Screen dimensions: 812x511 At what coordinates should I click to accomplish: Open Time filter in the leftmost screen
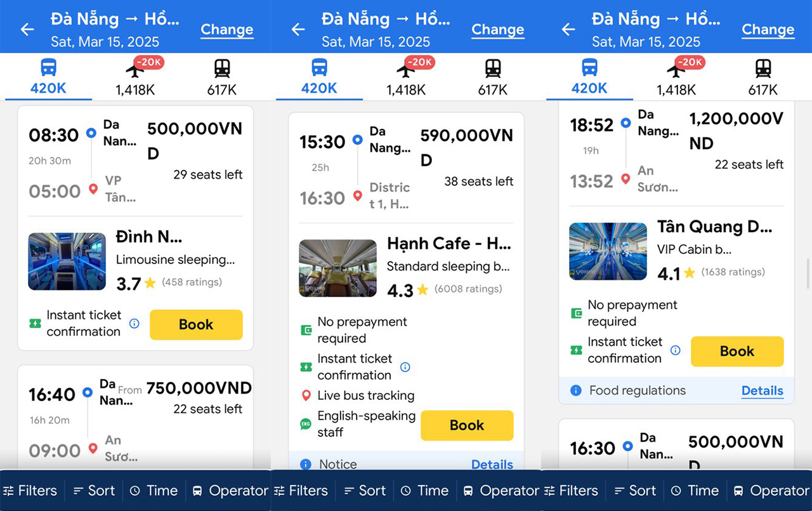click(x=154, y=491)
